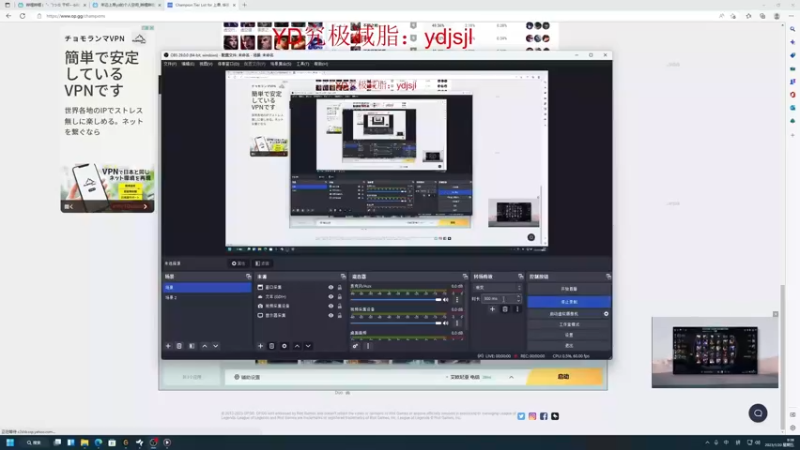The width and height of the screenshot is (800, 450).
Task: Show hidden tray icons chevron on the taskbar
Action: click(x=707, y=442)
